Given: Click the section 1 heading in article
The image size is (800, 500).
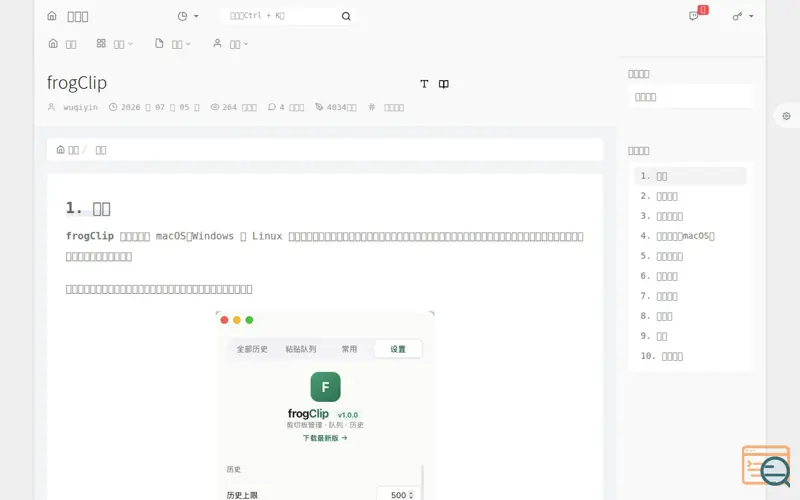Looking at the screenshot, I should (88, 208).
